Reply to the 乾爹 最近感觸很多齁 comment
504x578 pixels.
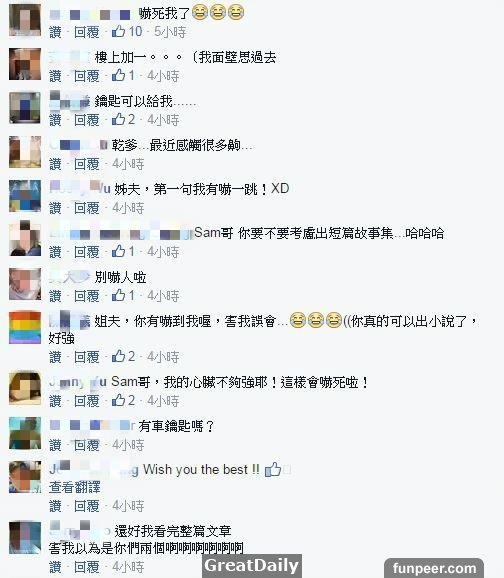click(x=87, y=164)
